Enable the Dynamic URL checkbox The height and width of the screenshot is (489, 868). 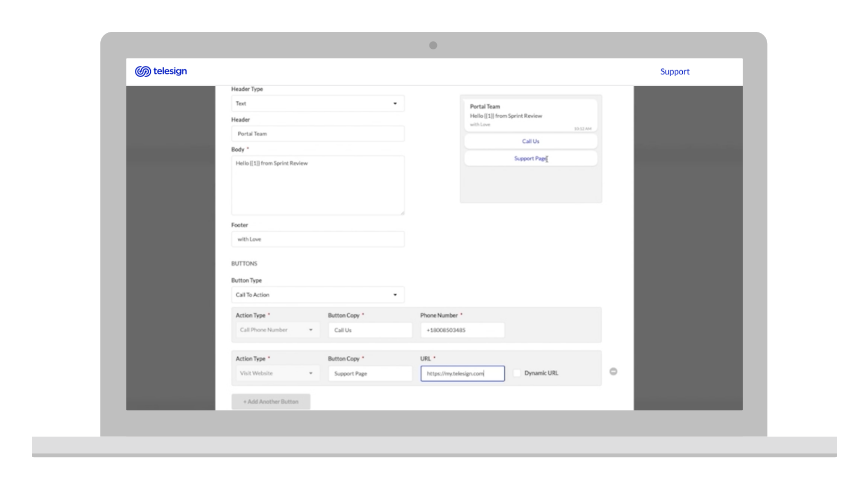coord(517,373)
